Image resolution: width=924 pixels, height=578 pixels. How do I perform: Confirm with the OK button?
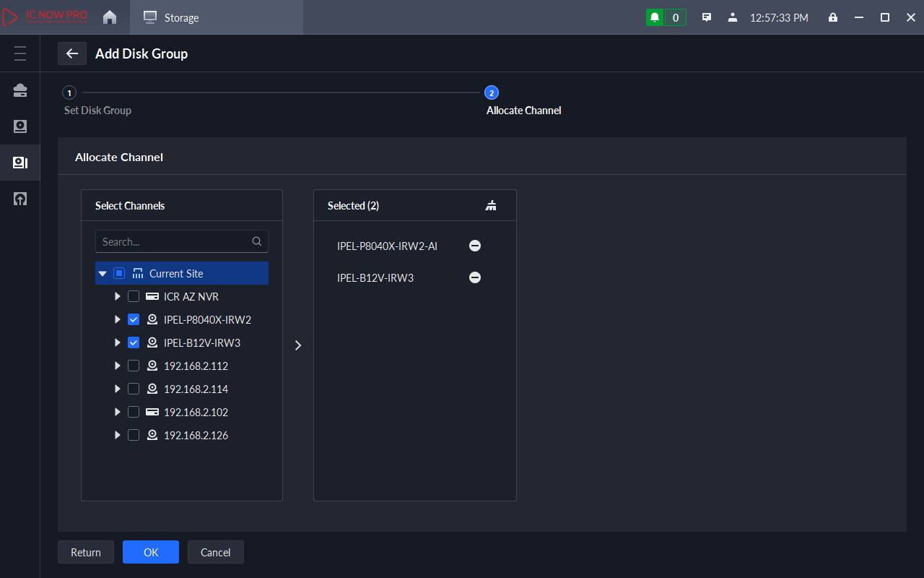(151, 552)
